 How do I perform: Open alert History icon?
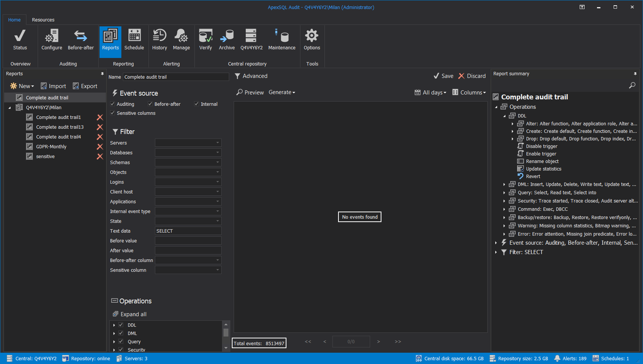(x=159, y=39)
